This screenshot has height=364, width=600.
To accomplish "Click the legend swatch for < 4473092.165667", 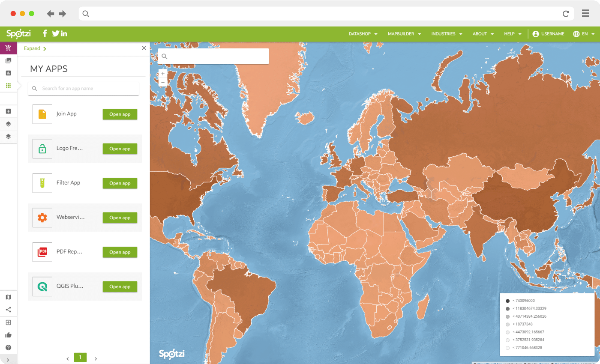I will [x=507, y=332].
